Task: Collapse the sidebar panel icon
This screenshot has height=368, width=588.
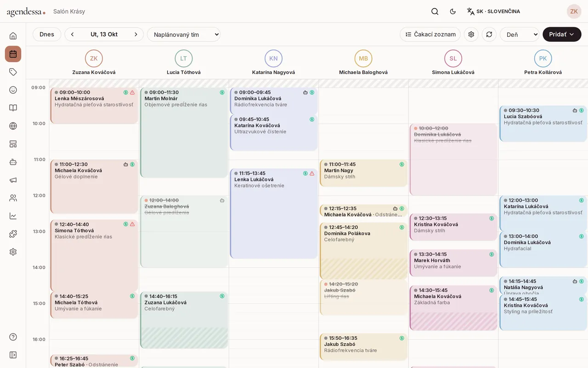Action: point(13,355)
